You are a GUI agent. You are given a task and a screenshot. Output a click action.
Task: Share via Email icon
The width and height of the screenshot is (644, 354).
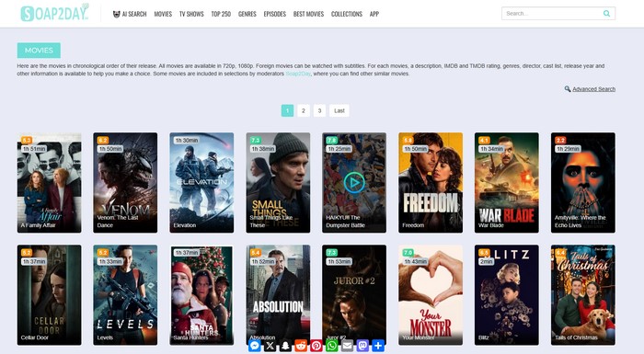pyautogui.click(x=347, y=346)
